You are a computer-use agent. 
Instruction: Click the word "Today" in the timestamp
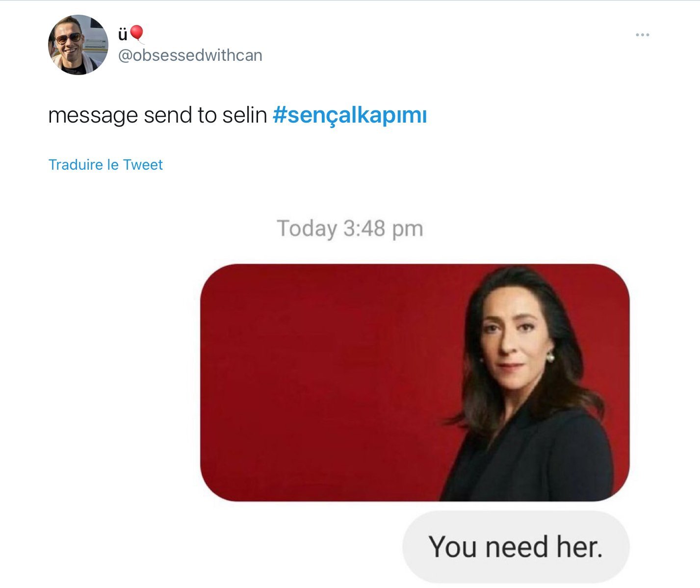(307, 229)
